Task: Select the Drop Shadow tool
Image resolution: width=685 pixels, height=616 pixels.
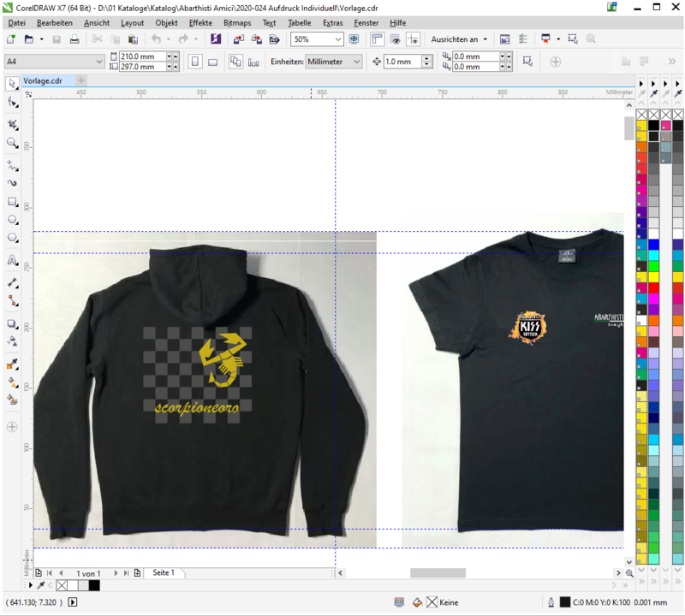Action: click(12, 324)
